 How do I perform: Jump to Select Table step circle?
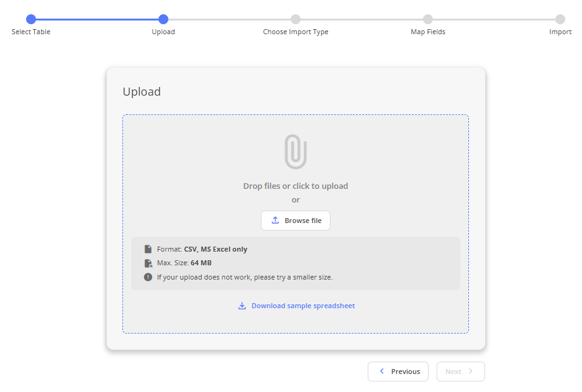click(x=31, y=19)
